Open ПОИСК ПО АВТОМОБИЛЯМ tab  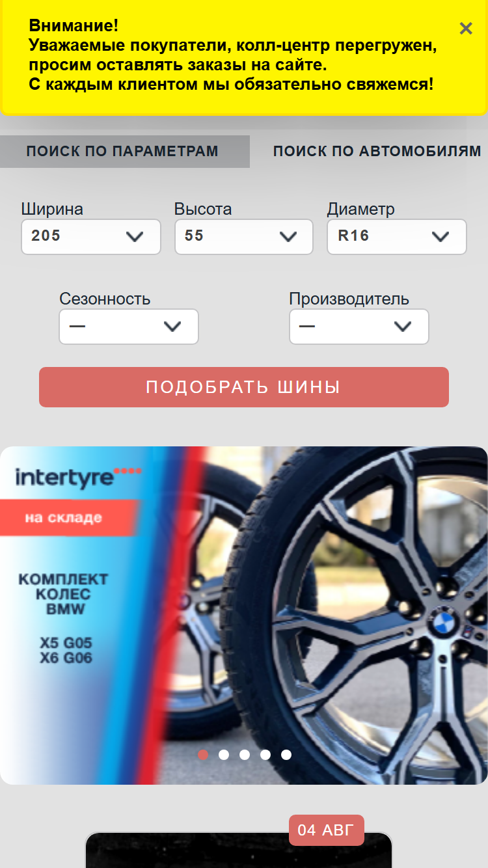click(377, 152)
